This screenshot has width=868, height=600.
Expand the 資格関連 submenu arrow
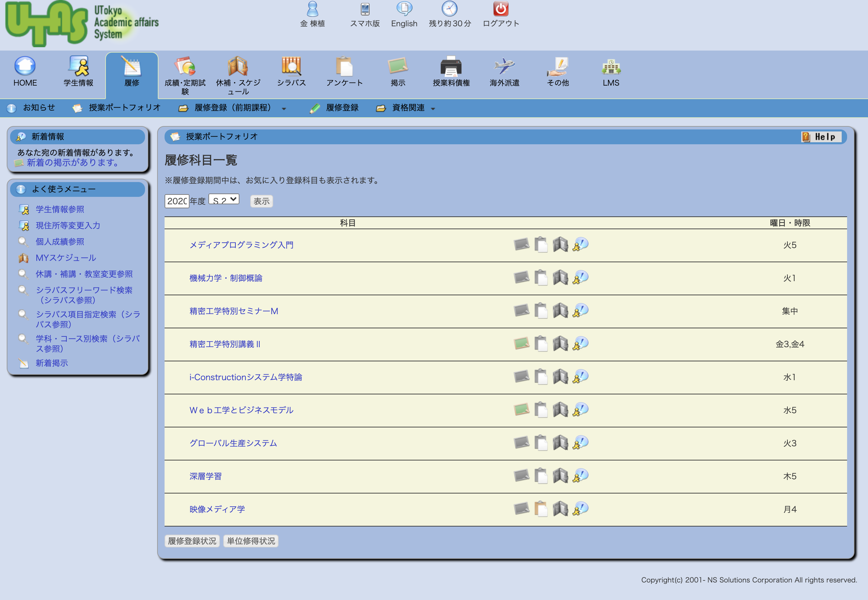[x=433, y=109]
